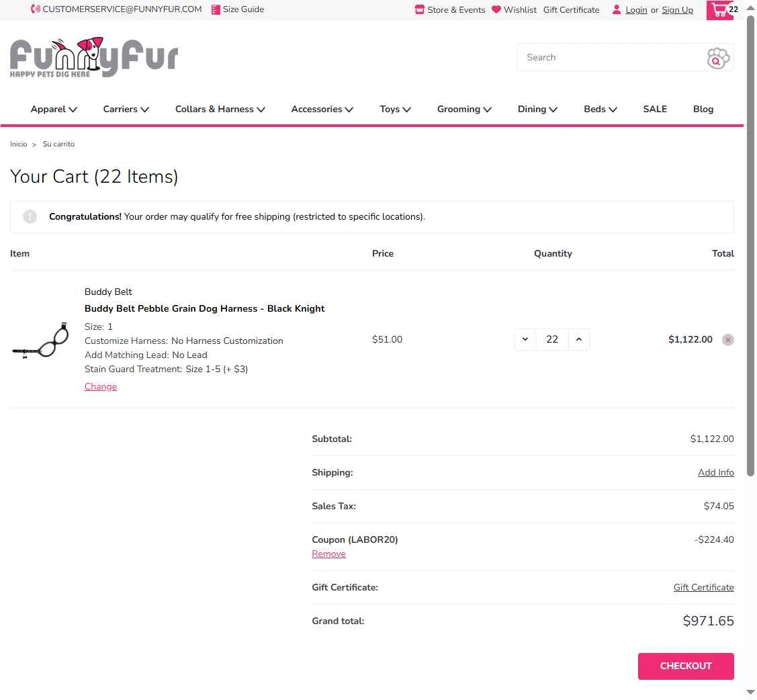Open the Buddy Belt Pebble Grain Harness product title
757x700 pixels.
click(x=204, y=308)
